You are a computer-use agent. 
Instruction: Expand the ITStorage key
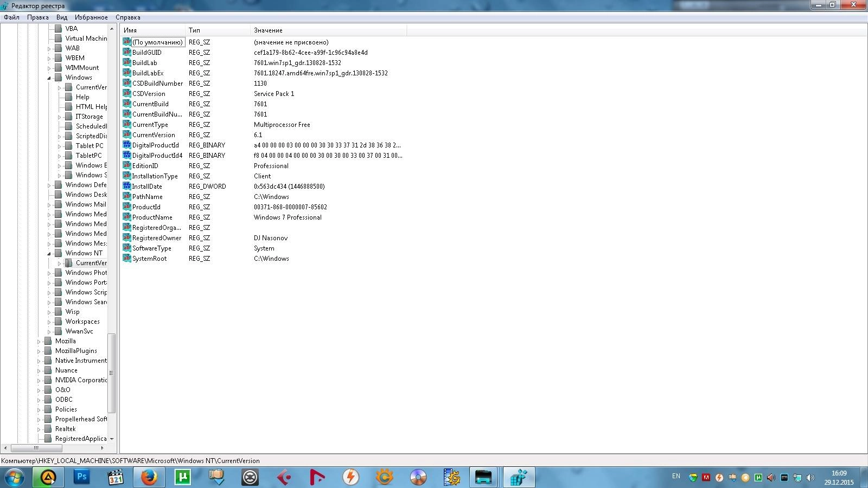click(x=59, y=117)
